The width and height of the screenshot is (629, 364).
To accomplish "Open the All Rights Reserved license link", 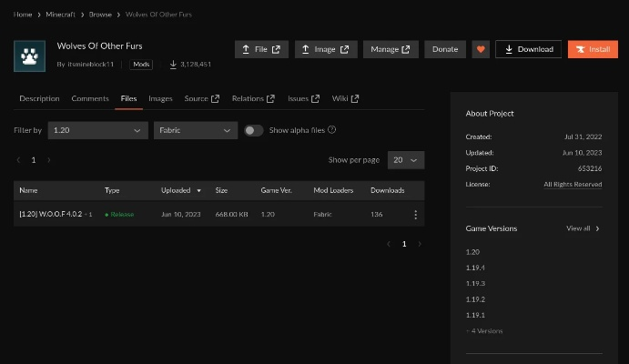I will click(573, 184).
